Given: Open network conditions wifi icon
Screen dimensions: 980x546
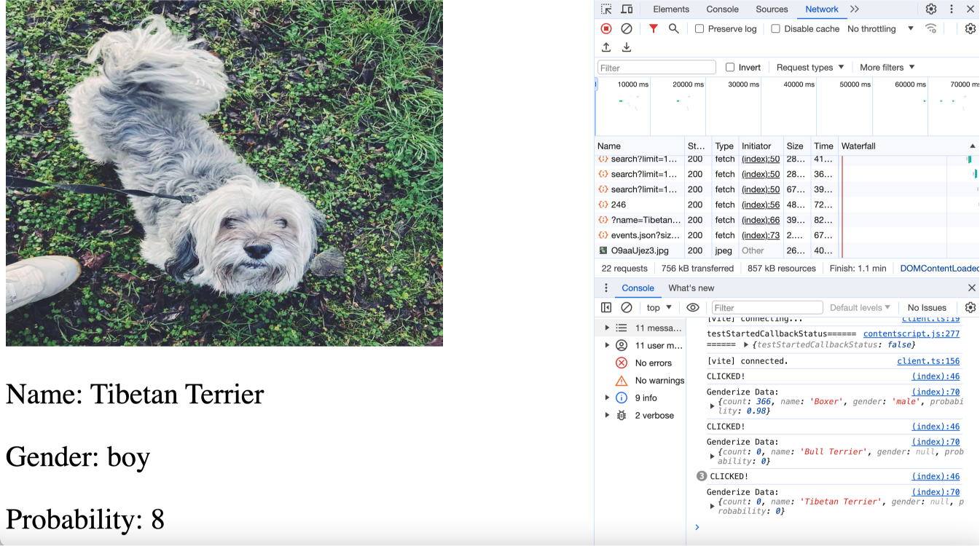Looking at the screenshot, I should [x=931, y=28].
